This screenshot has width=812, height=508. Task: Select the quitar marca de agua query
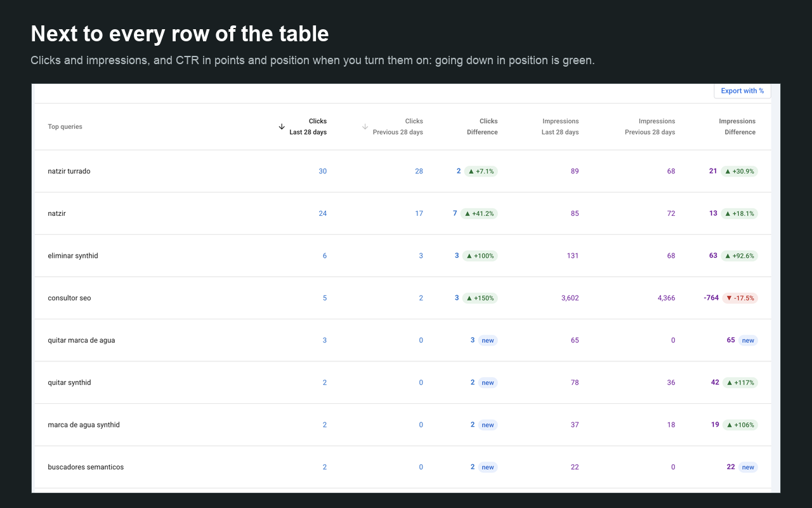81,340
